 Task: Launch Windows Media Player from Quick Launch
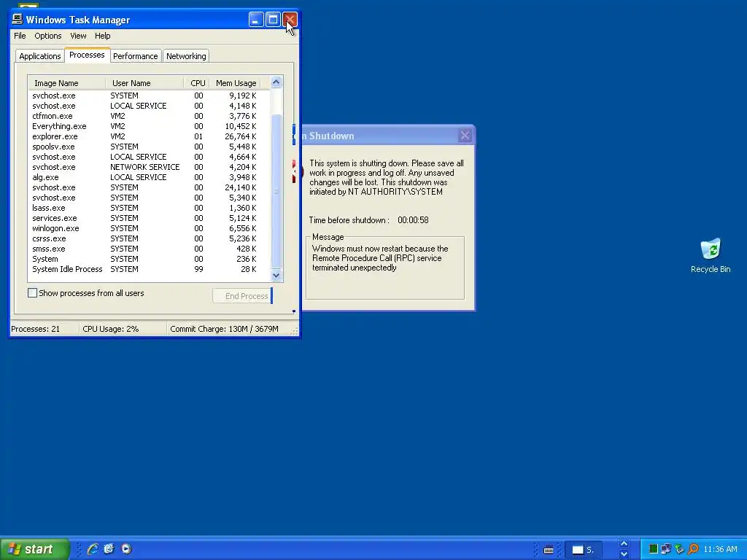click(126, 549)
